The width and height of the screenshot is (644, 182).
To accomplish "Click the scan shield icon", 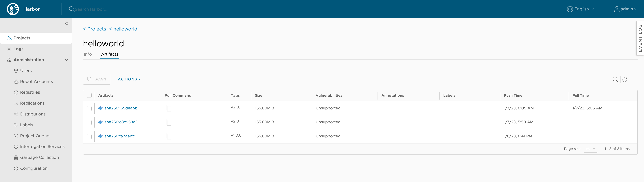I will click(89, 79).
